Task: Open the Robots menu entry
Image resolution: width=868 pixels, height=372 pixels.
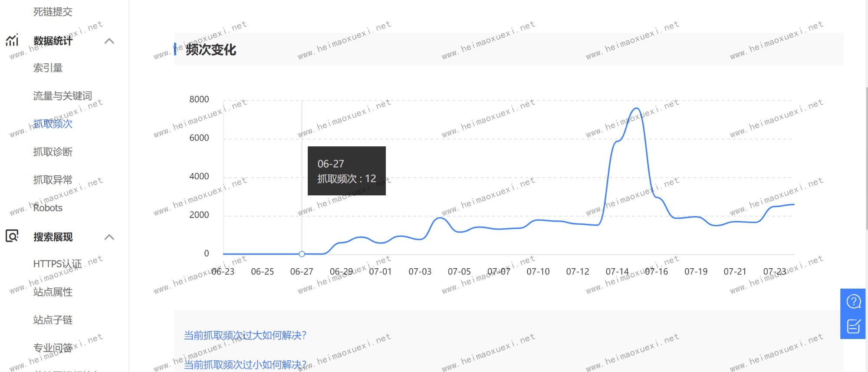Action: 48,208
